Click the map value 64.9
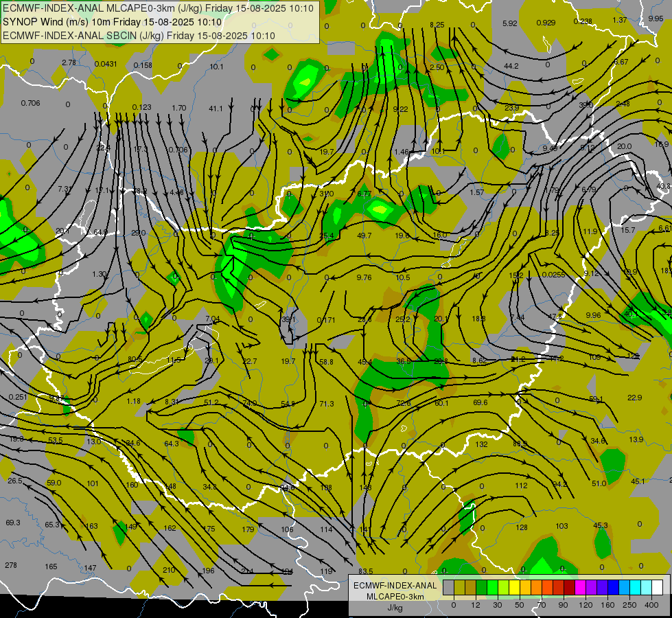 (100, 232)
